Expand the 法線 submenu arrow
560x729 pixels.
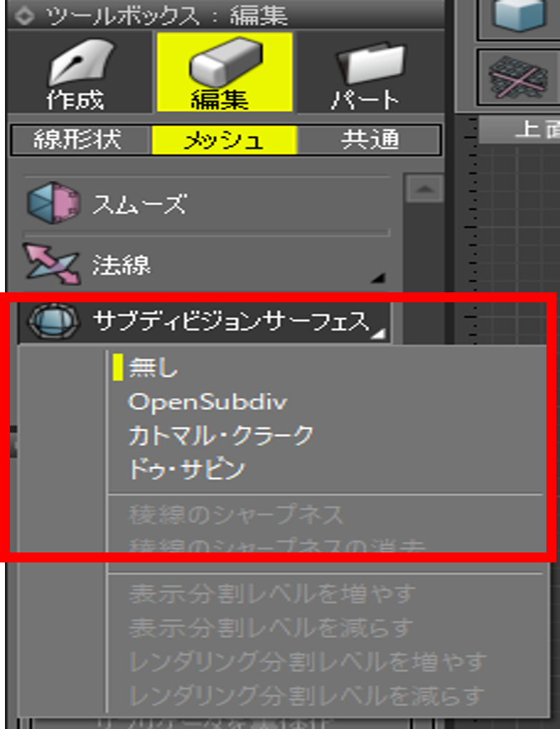(379, 278)
